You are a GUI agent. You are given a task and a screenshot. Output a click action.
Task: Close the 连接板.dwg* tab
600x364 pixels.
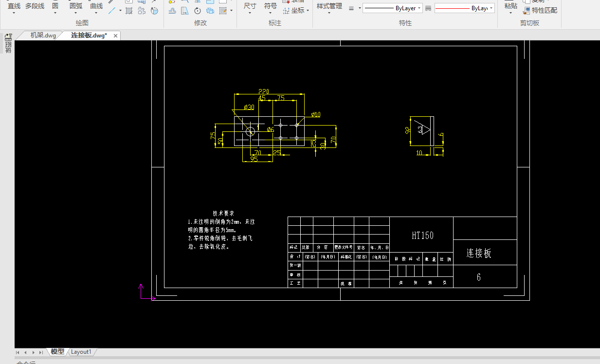click(116, 36)
